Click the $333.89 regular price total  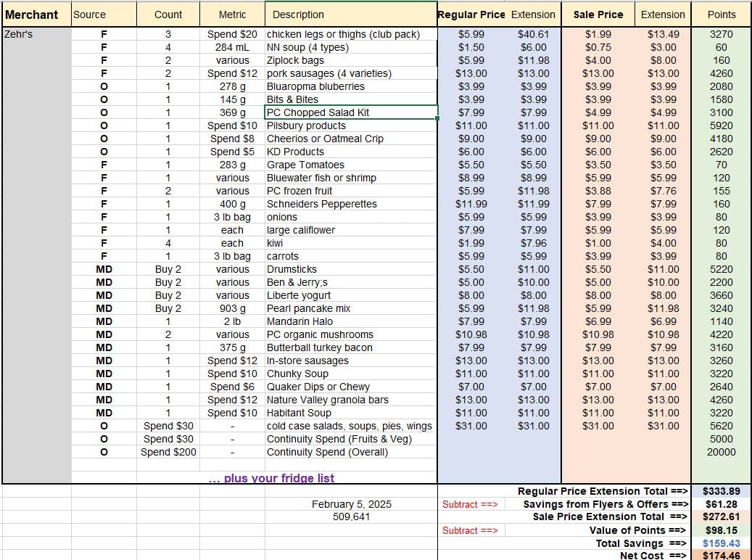click(722, 491)
